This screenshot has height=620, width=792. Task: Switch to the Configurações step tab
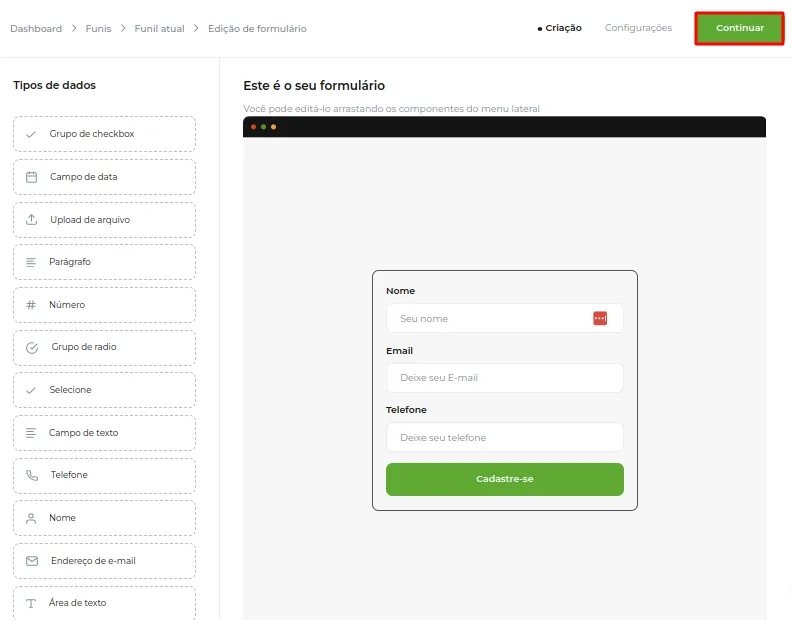click(638, 28)
